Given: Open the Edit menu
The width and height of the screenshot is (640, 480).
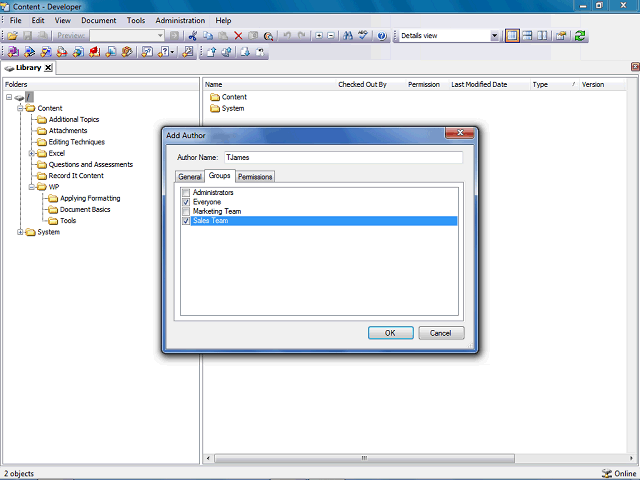Looking at the screenshot, I should coord(38,20).
